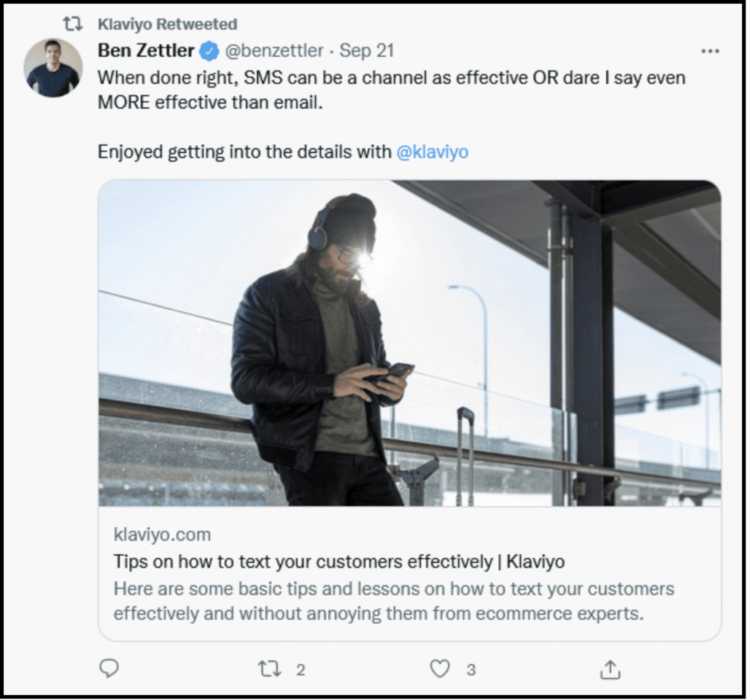Click the reply speech bubble icon
The width and height of the screenshot is (747, 700).
(109, 669)
